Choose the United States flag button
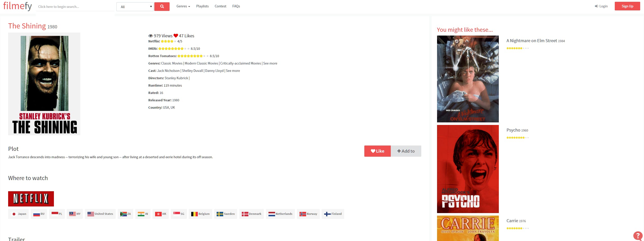This screenshot has height=241, width=644. 100,214
